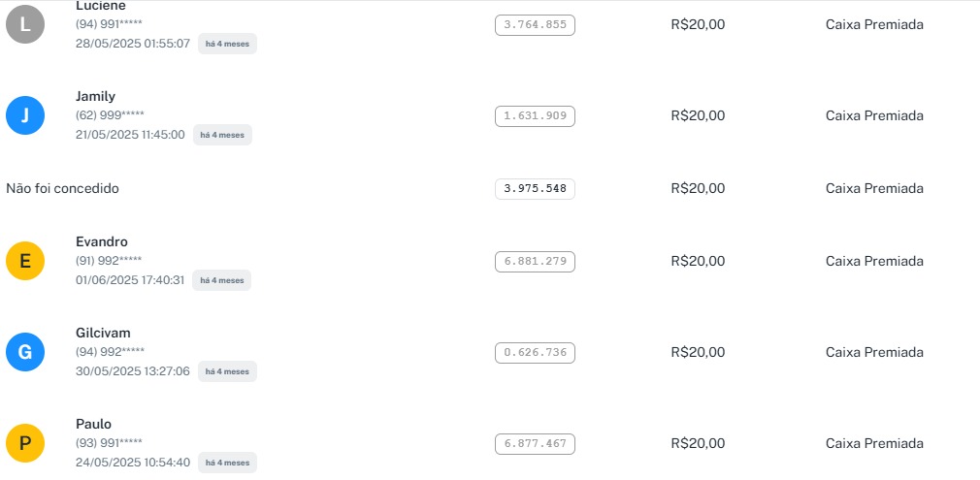Click the yellow E avatar for Evandro
This screenshot has height=480, width=980.
click(x=25, y=261)
